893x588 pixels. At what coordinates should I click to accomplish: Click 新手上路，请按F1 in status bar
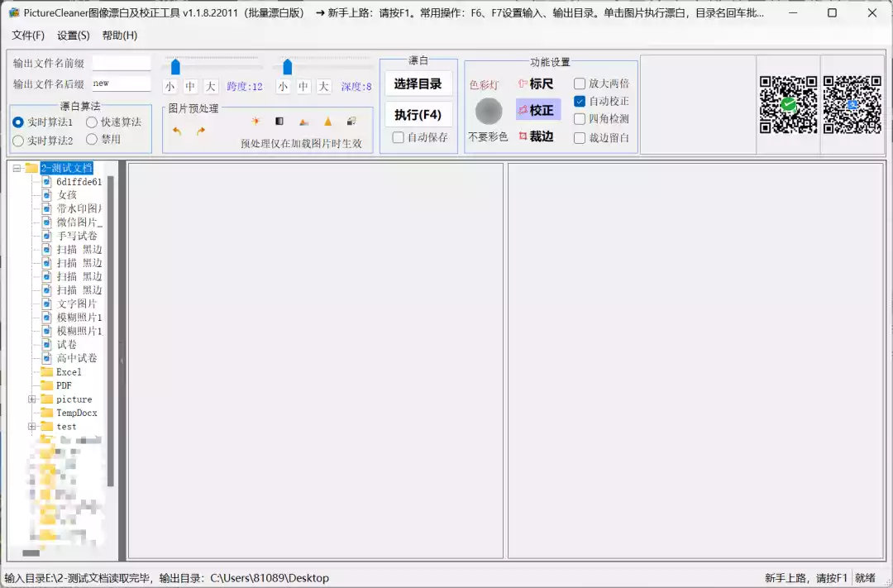click(x=806, y=578)
